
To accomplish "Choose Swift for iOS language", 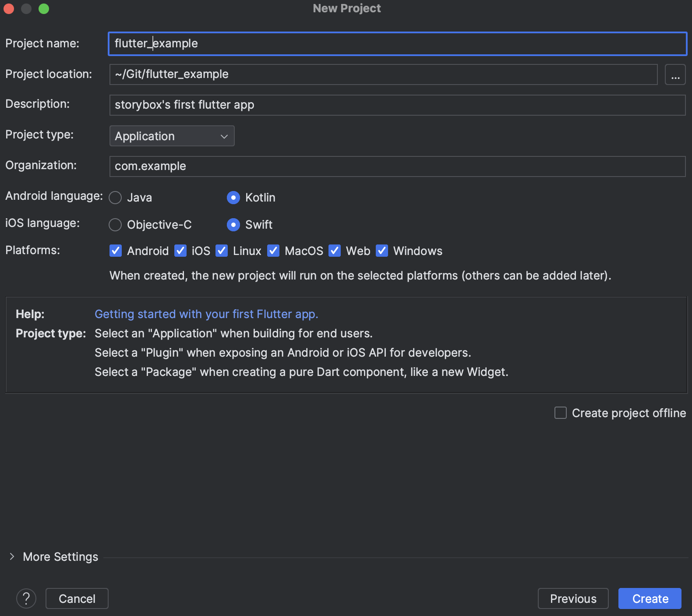I will click(x=233, y=225).
